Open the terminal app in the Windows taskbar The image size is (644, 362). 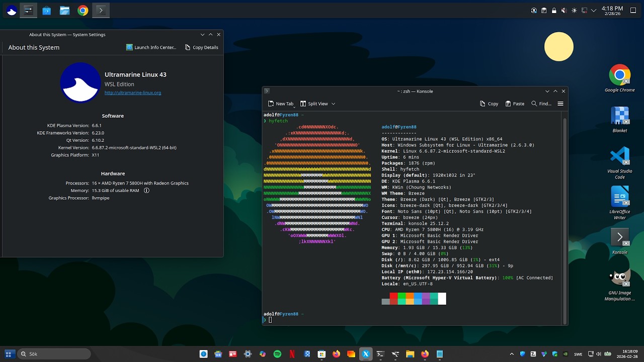click(x=380, y=354)
